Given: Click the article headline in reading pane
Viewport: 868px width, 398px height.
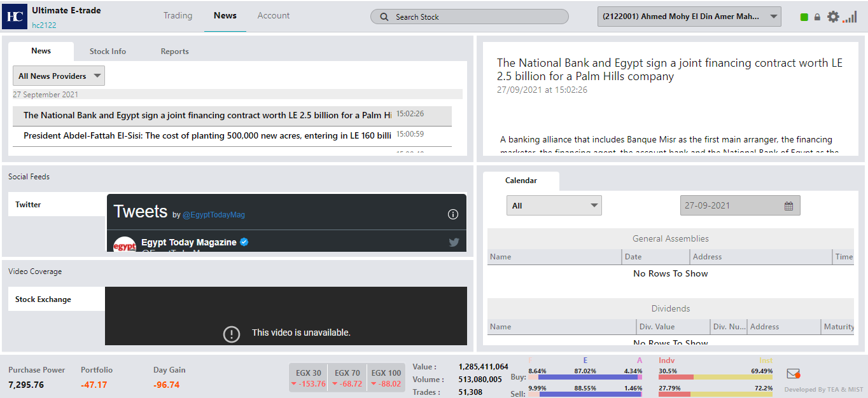Looking at the screenshot, I should [x=669, y=69].
